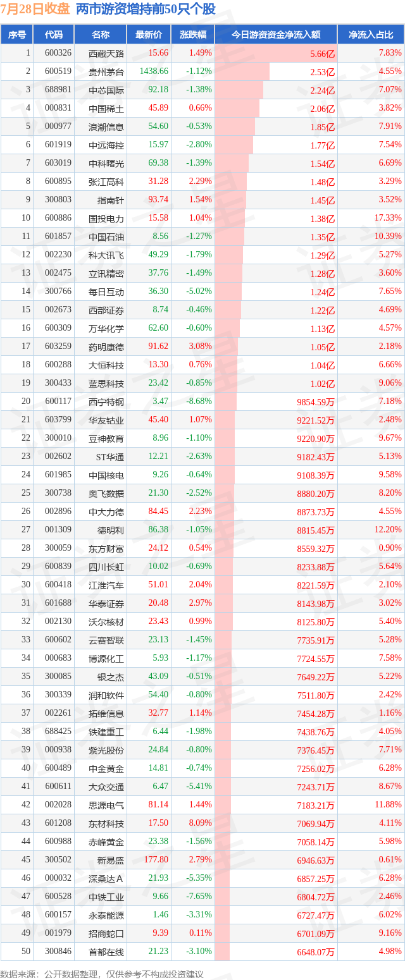Click stock code 000977
Screen dimensions: 405x980
58,126
